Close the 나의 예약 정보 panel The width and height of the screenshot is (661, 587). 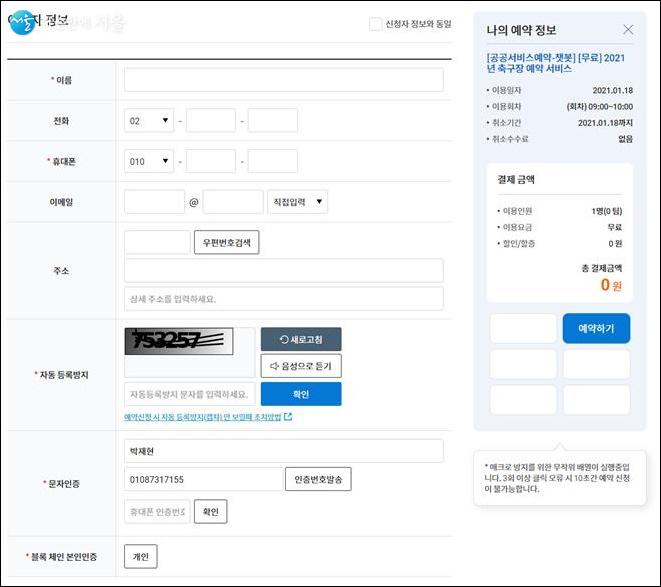(628, 30)
